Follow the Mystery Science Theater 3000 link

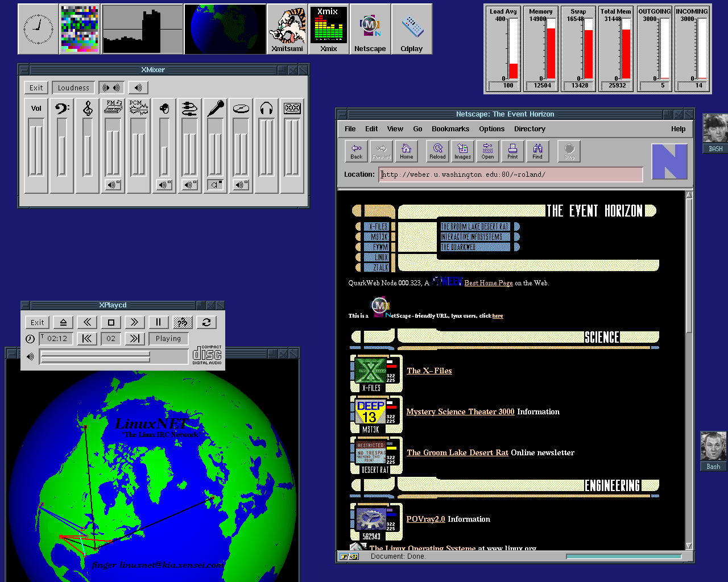[460, 412]
